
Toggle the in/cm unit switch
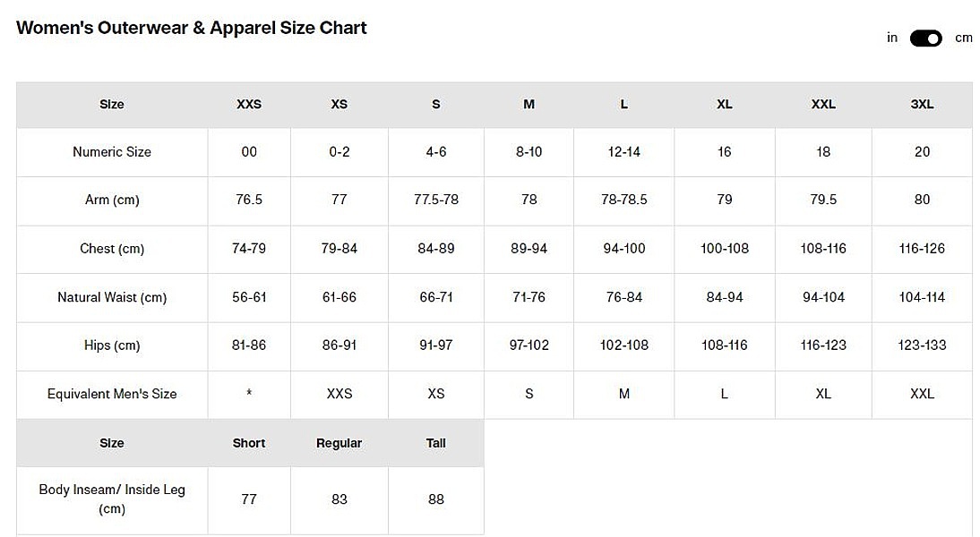pyautogui.click(x=925, y=38)
